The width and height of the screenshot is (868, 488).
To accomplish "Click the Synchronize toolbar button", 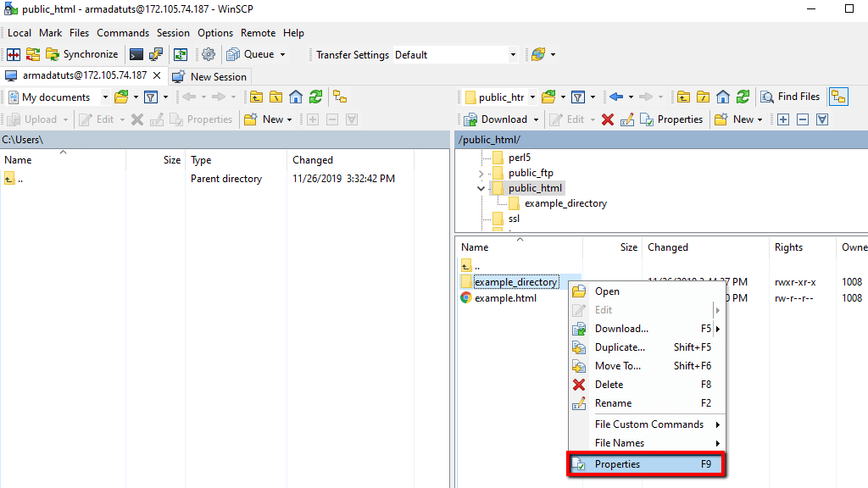I will (82, 54).
